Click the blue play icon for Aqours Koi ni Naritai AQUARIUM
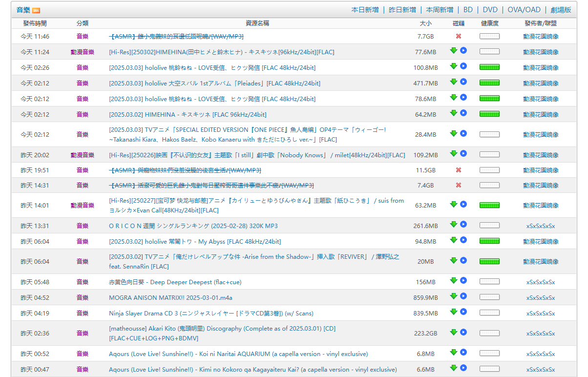Screen dimensions: 588x377 pos(463,353)
